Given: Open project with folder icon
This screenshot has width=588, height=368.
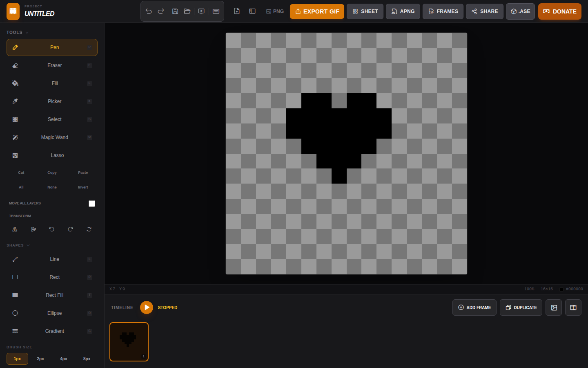Looking at the screenshot, I should click(x=187, y=11).
